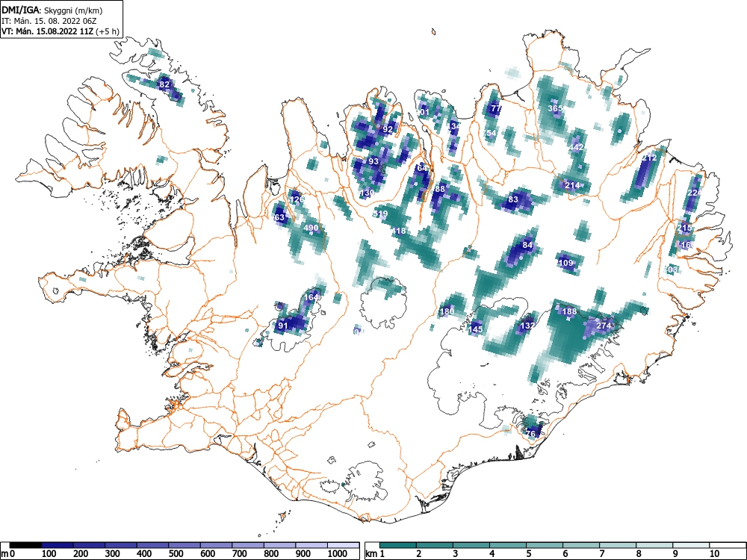Click the visibility value '180' on the map

[x=447, y=311]
